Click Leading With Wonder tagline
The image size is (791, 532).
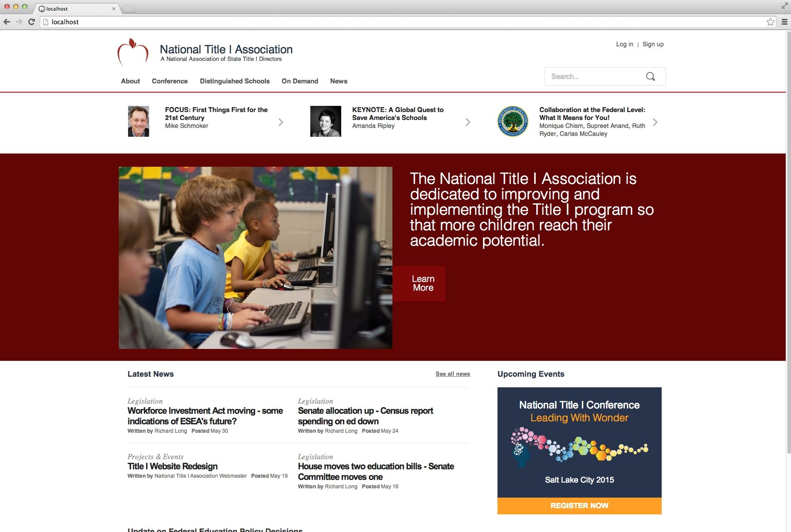(x=579, y=418)
